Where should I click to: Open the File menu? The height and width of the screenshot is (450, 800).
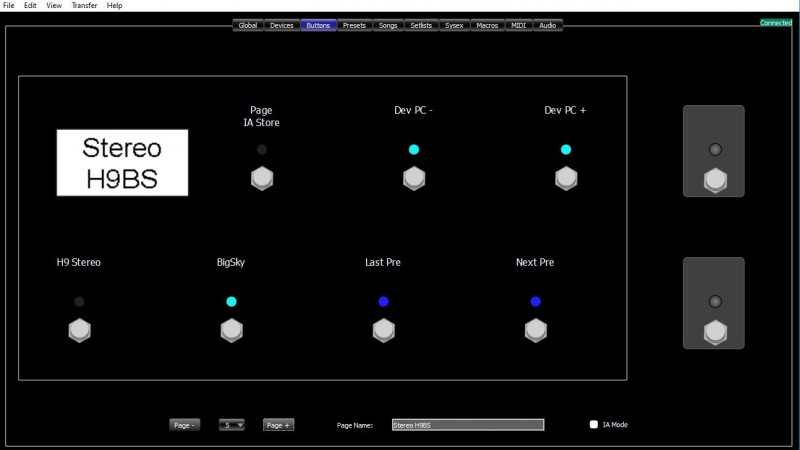(9, 6)
